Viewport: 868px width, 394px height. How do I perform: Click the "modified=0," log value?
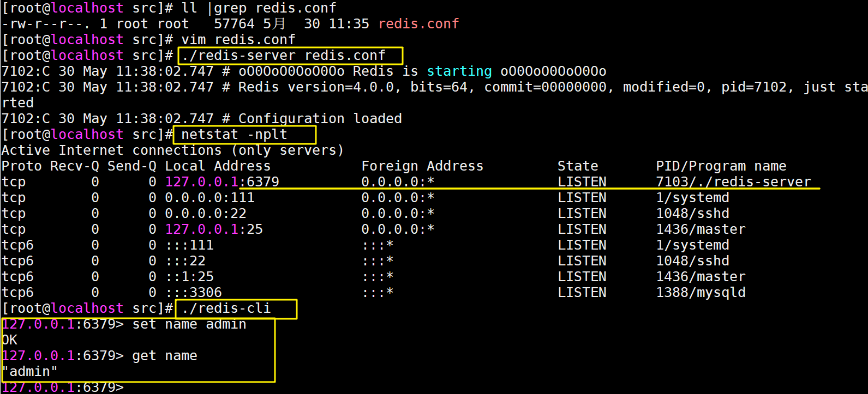pyautogui.click(x=668, y=87)
